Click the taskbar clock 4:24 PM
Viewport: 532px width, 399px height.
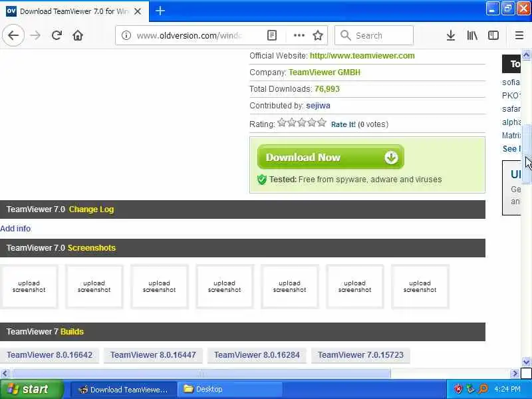(x=507, y=389)
